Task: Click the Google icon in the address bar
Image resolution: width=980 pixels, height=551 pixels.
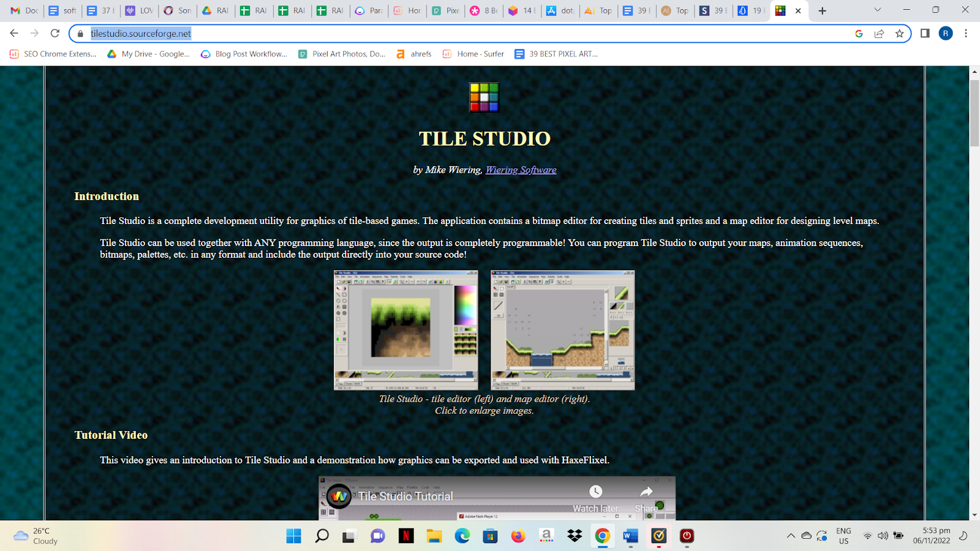Action: (859, 34)
